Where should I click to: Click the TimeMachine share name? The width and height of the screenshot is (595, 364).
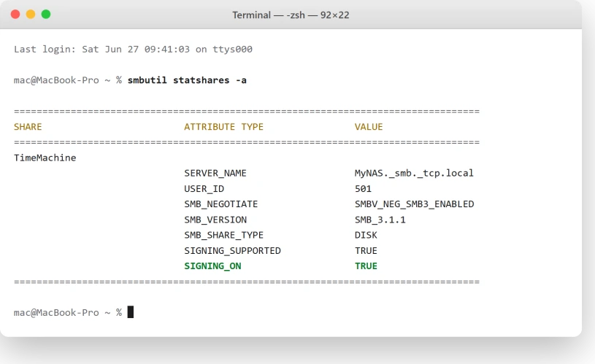click(x=45, y=158)
